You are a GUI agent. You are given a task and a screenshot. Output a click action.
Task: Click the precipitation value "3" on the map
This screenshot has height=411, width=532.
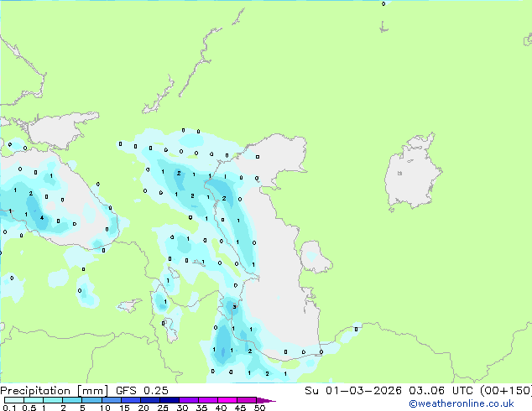tap(234, 307)
